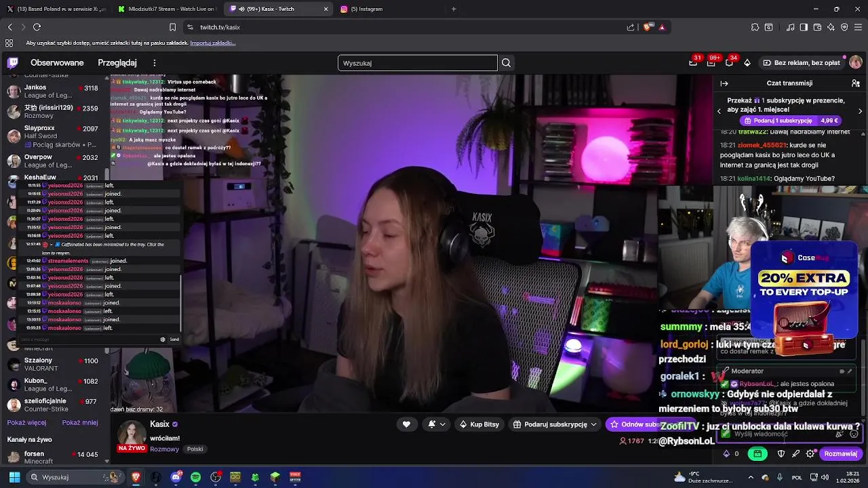Click Podaruj 1 subskrypcję 4,99 € button
868x488 pixels.
pyautogui.click(x=791, y=121)
